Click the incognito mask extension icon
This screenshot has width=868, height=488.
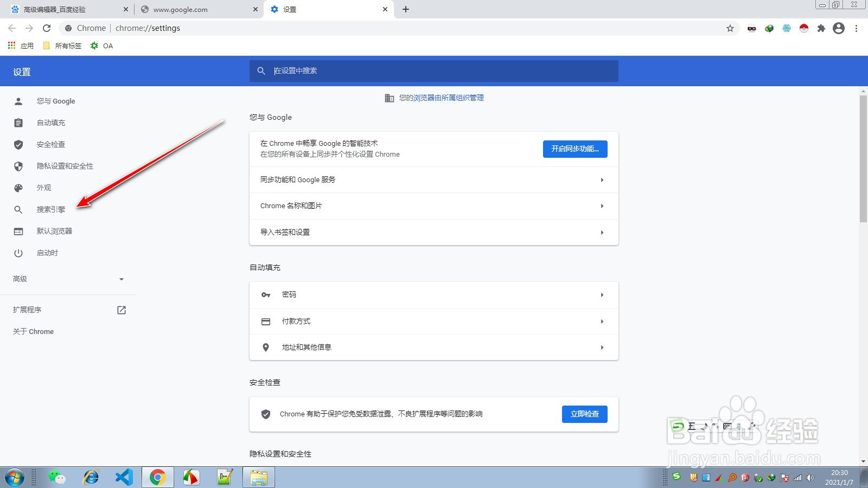point(752,28)
